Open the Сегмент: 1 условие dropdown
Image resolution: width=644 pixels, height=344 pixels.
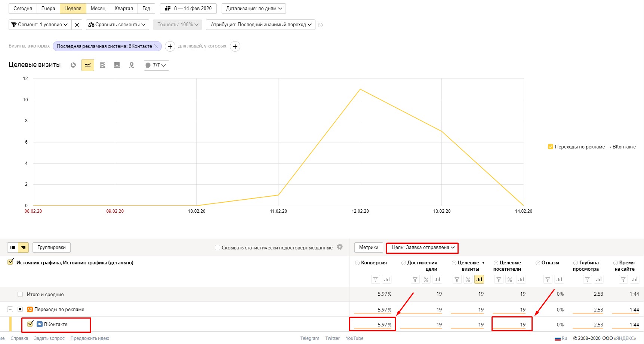pos(40,25)
